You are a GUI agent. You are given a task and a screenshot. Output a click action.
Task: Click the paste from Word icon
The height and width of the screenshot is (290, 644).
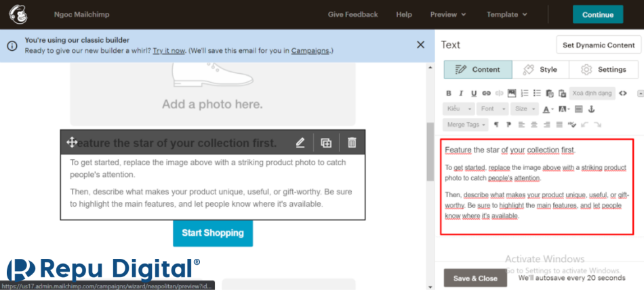coord(562,94)
